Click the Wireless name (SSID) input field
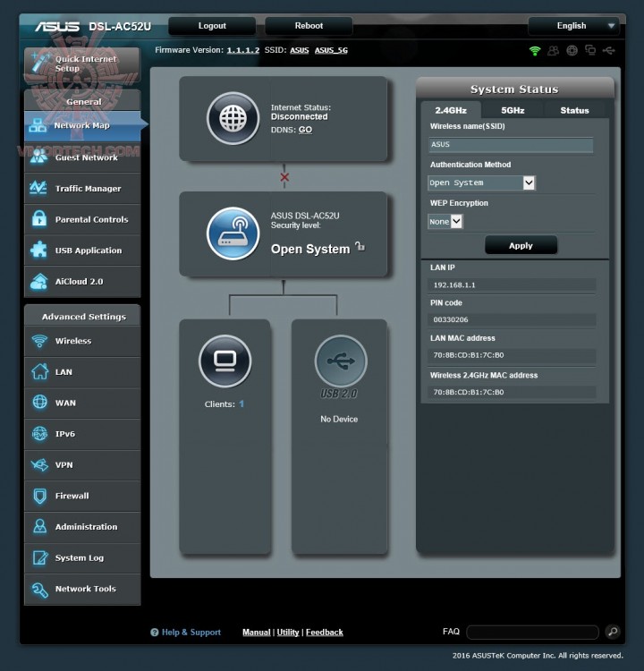The width and height of the screenshot is (644, 671). point(511,145)
